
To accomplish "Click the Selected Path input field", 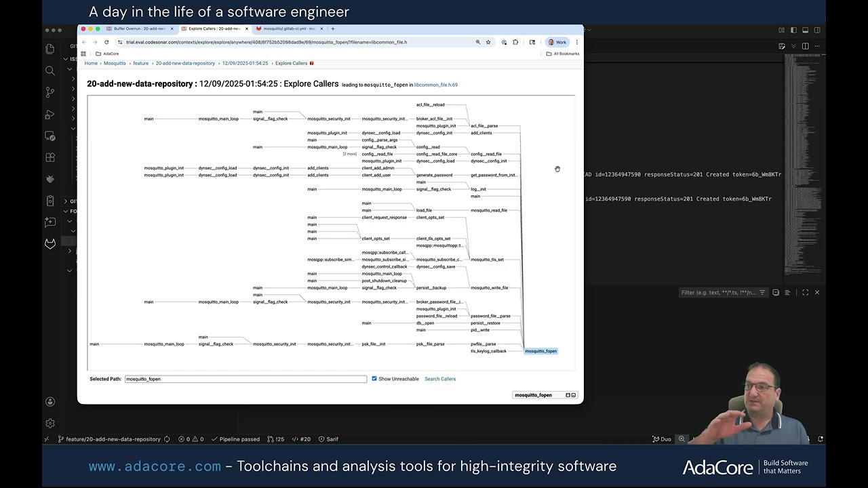I will click(245, 379).
